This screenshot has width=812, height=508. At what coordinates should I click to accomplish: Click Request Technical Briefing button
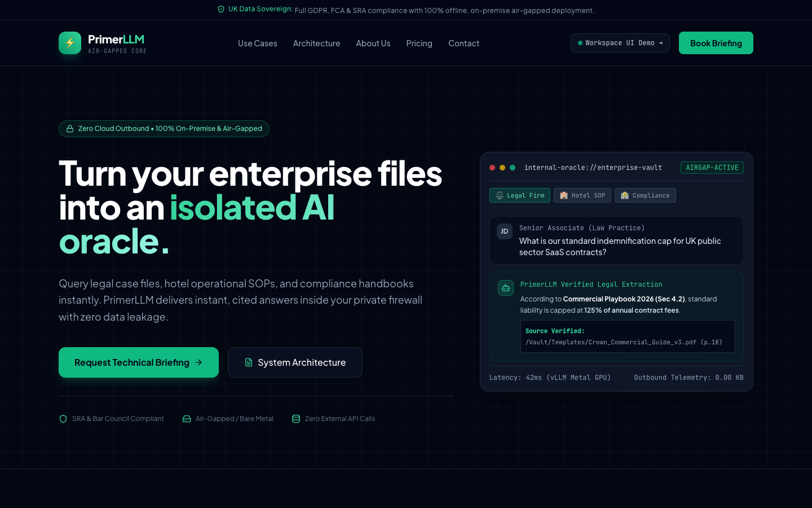(x=139, y=362)
